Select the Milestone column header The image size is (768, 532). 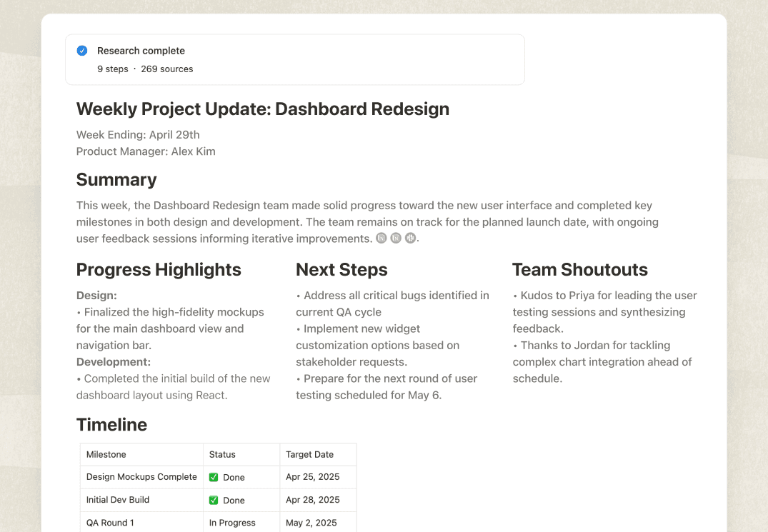[106, 454]
